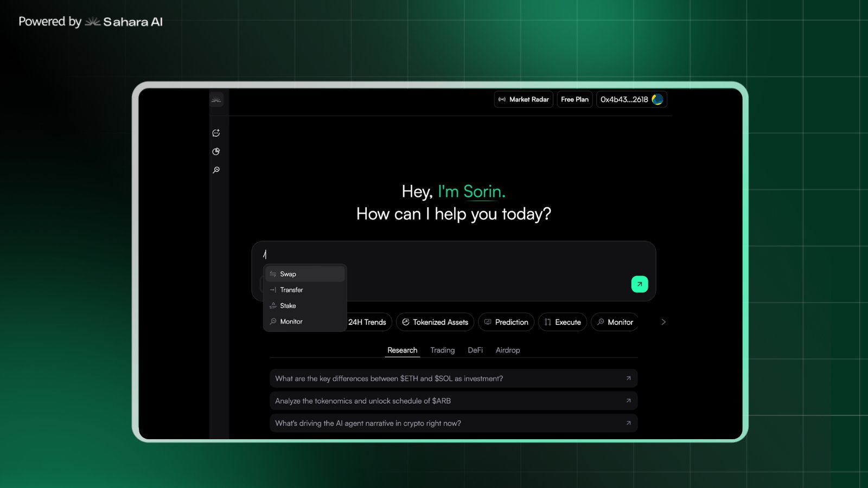Screen dimensions: 868x488
Task: Click the Execute chip
Action: (x=563, y=322)
